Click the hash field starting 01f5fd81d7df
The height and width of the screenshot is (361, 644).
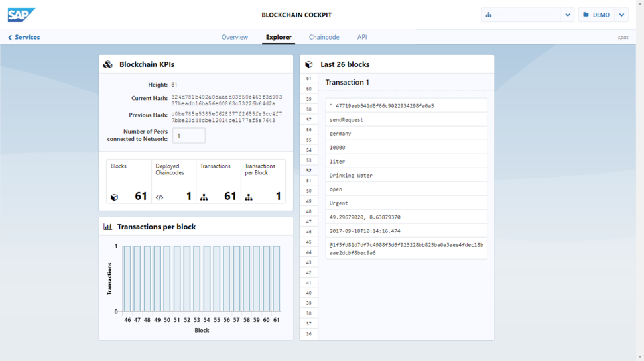(406, 248)
